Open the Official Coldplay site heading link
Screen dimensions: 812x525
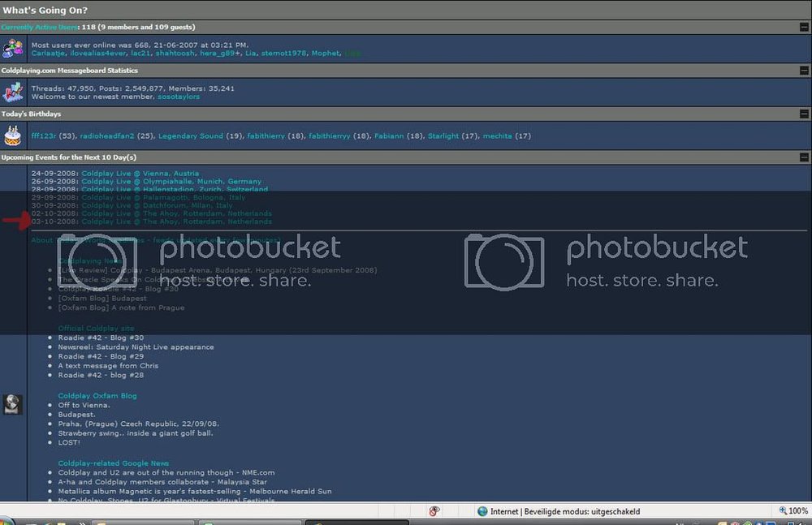[x=96, y=329]
